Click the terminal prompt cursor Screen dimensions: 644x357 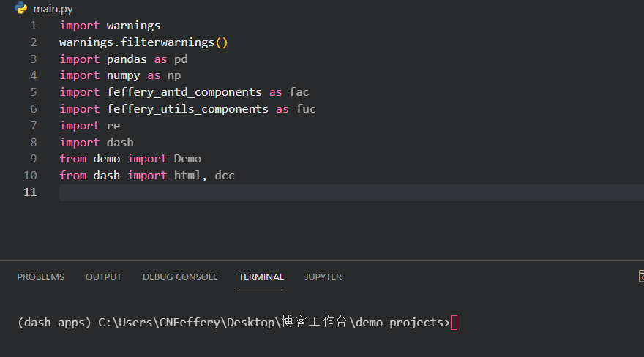454,323
